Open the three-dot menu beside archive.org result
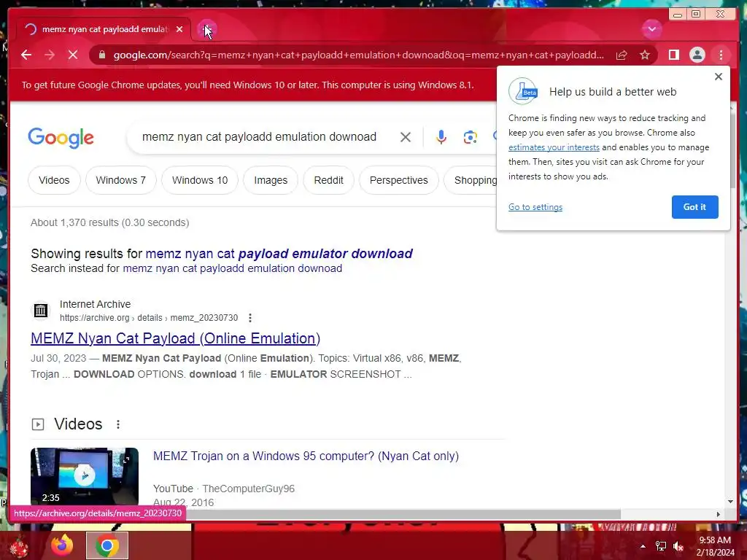This screenshot has height=560, width=747. tap(250, 318)
